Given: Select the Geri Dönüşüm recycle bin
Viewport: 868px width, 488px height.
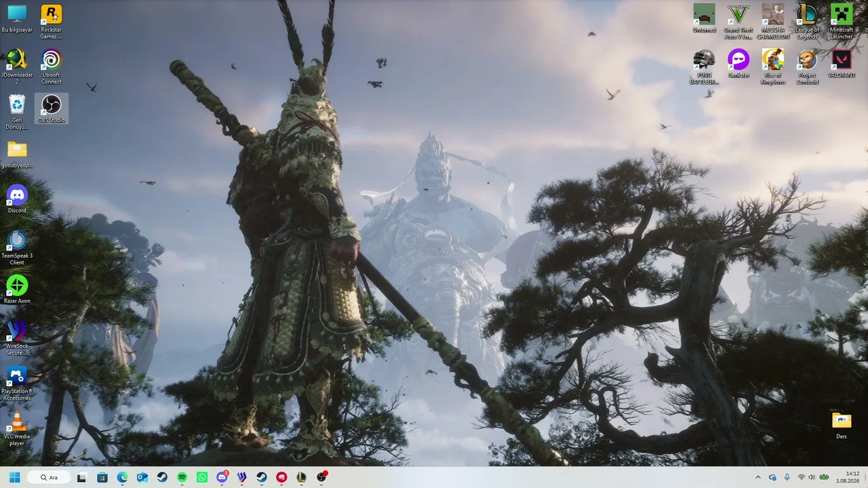Looking at the screenshot, I should [x=17, y=113].
